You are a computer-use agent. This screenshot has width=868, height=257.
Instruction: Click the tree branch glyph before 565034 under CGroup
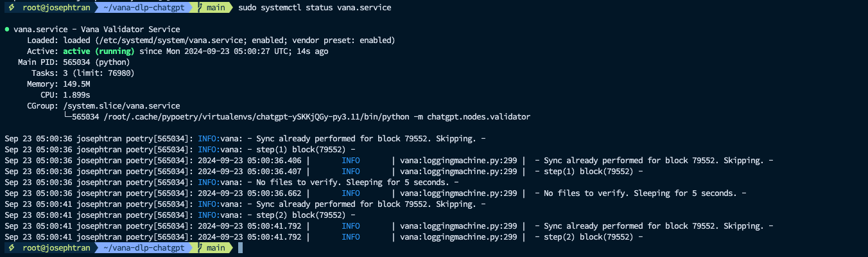67,117
